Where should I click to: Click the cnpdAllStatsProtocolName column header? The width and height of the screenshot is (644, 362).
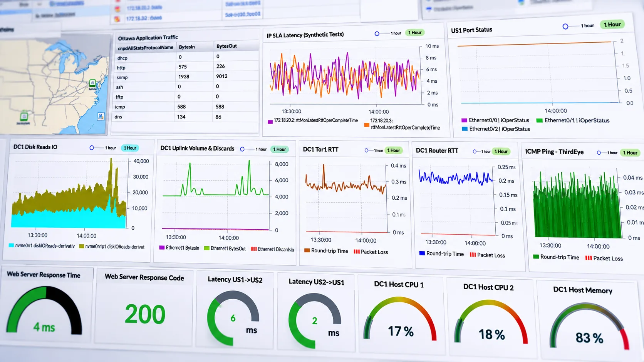click(x=146, y=48)
